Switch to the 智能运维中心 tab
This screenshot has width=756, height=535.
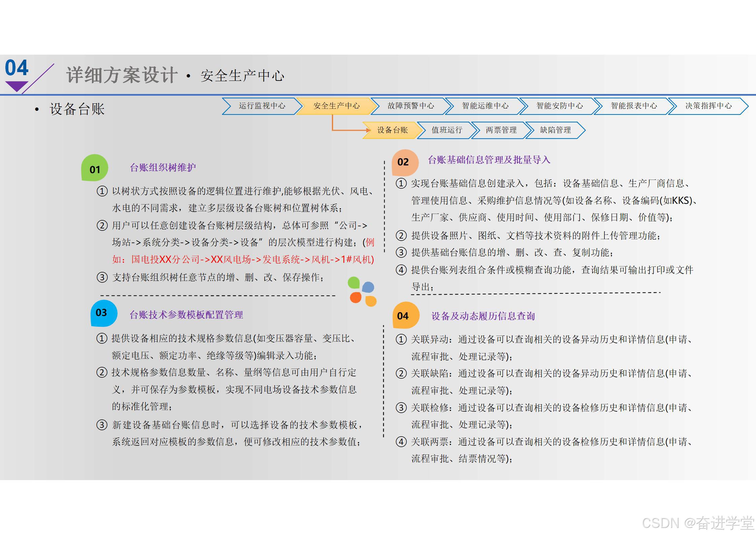pyautogui.click(x=485, y=106)
